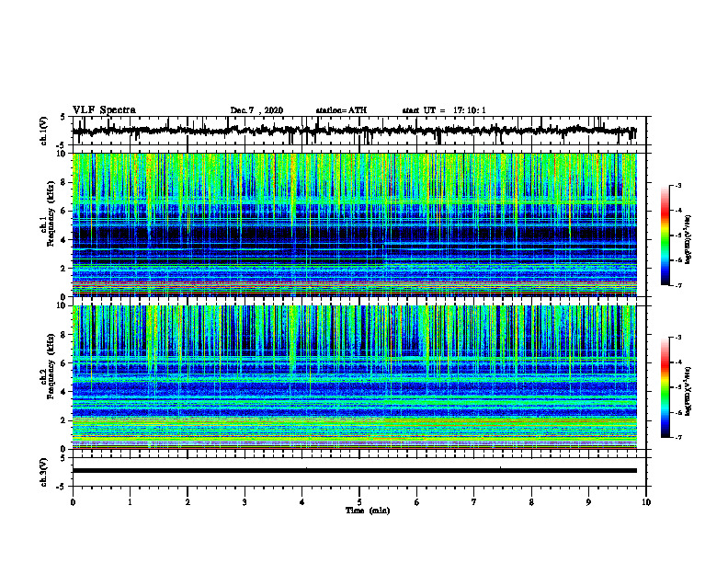Click the "ch.1(V)" waveform axis label
The image size is (728, 563).
[44, 131]
